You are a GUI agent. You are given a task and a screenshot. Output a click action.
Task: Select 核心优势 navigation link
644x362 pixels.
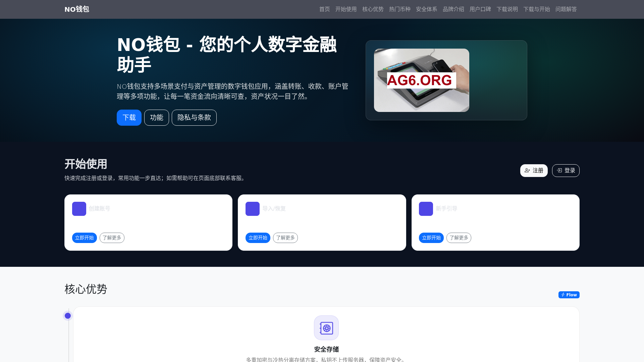pyautogui.click(x=373, y=9)
